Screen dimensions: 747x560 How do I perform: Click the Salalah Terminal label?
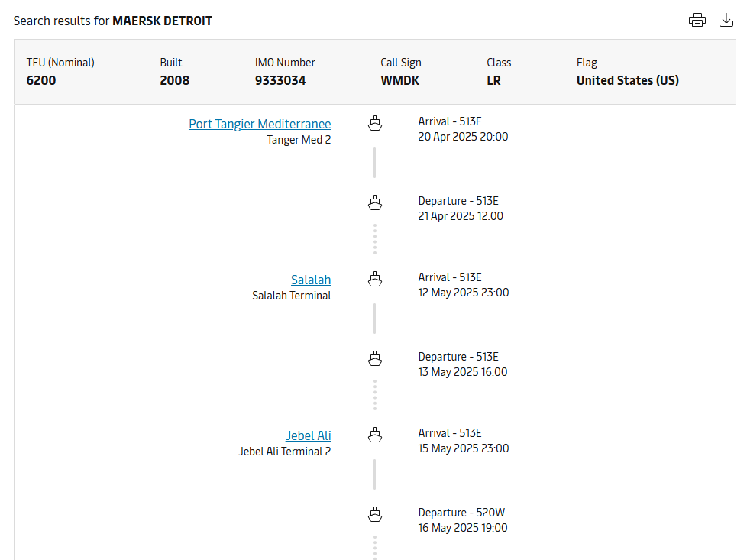pos(292,296)
